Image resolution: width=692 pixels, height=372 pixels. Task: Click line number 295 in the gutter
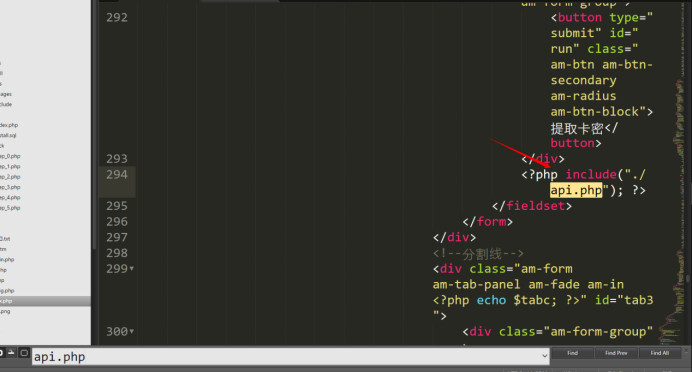click(117, 206)
